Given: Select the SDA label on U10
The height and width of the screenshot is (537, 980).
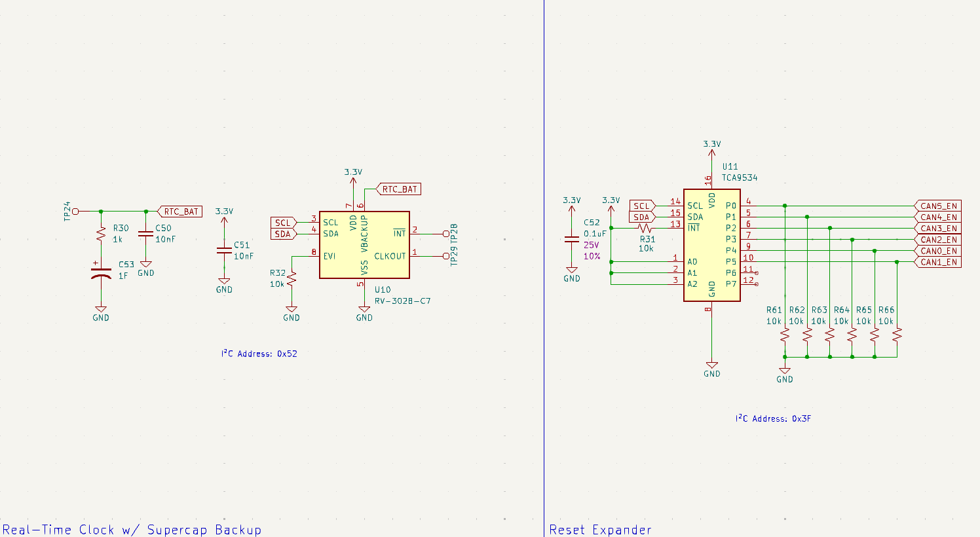Looking at the screenshot, I should tap(284, 234).
